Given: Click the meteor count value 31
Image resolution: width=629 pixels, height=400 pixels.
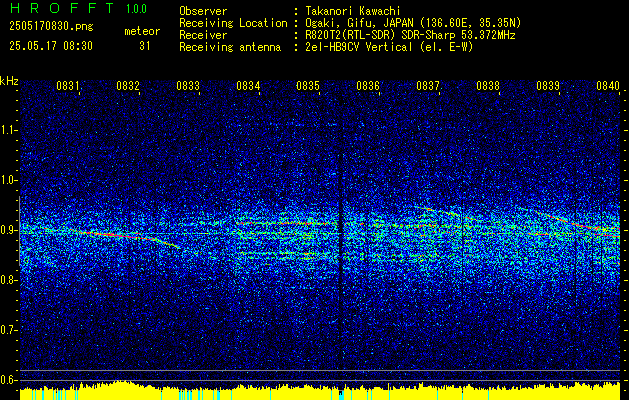Looking at the screenshot, I should click(145, 46).
